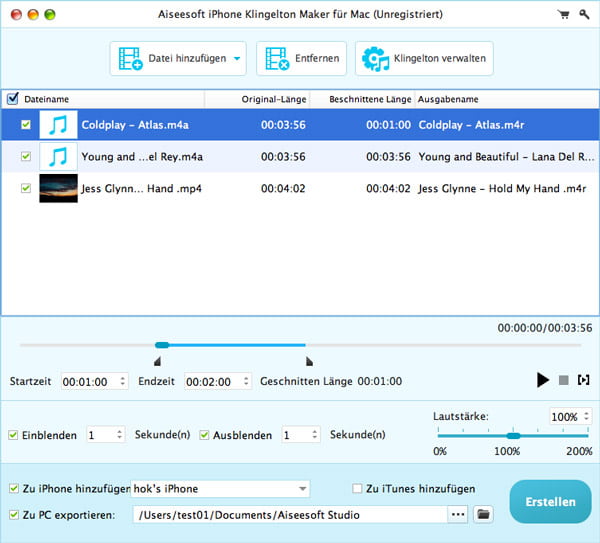Click the Lautstärke percentage stepper
Screen dimensions: 600x543
[x=585, y=416]
